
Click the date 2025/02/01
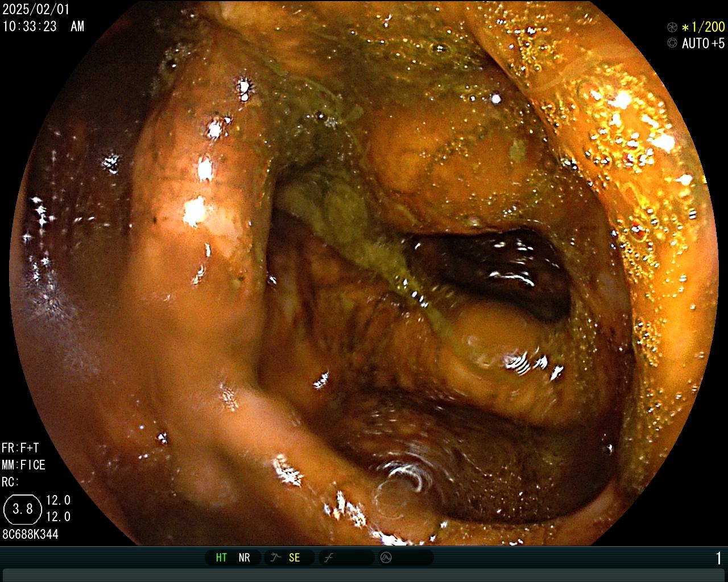tap(36, 10)
